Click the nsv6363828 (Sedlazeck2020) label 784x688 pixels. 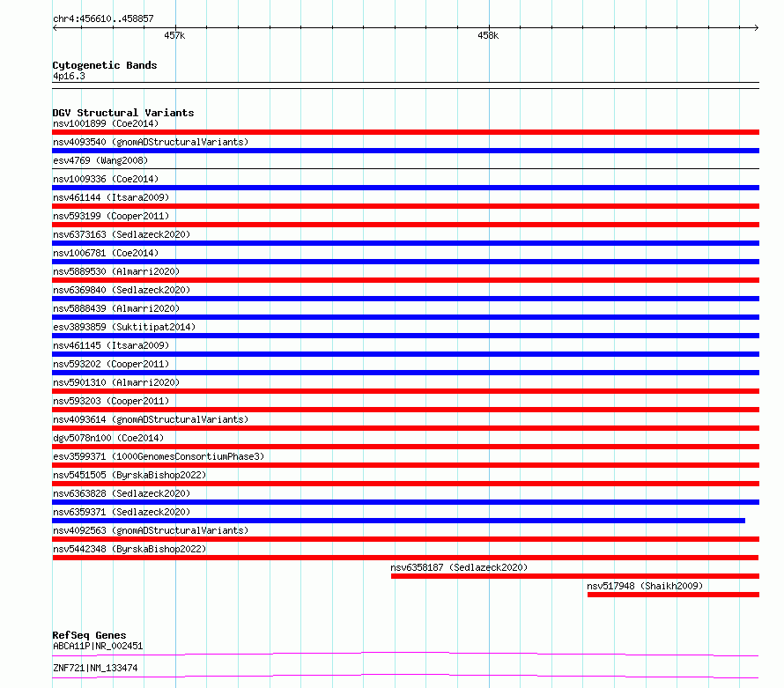[x=122, y=493]
